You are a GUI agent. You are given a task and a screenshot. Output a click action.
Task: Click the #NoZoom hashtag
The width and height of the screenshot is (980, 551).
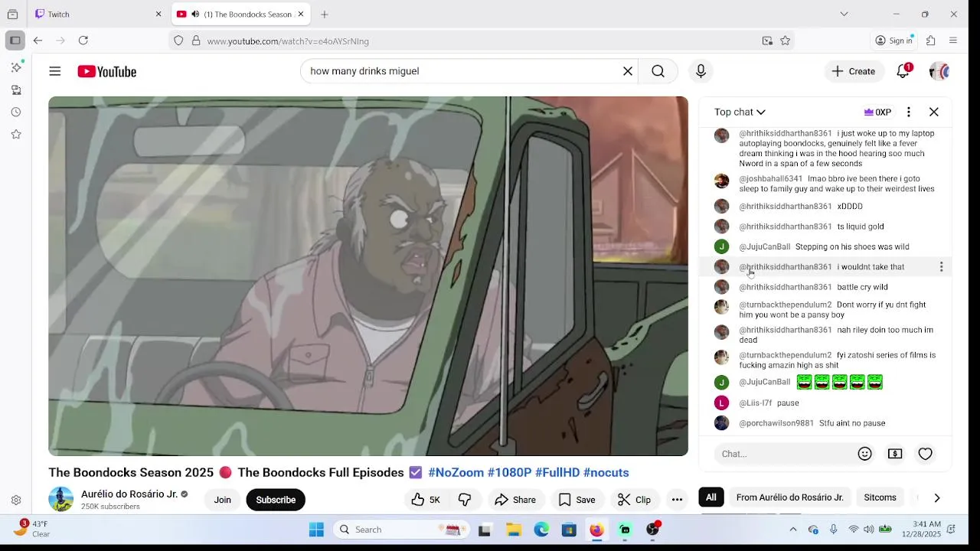[x=456, y=473]
